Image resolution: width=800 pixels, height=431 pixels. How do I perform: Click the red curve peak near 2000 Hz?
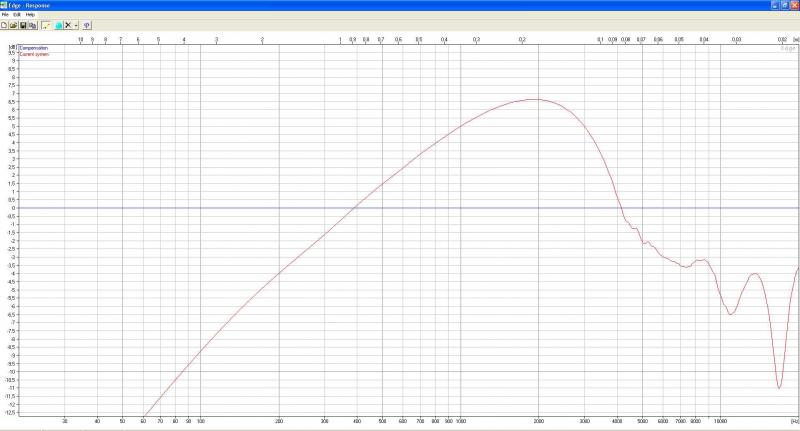tap(537, 99)
